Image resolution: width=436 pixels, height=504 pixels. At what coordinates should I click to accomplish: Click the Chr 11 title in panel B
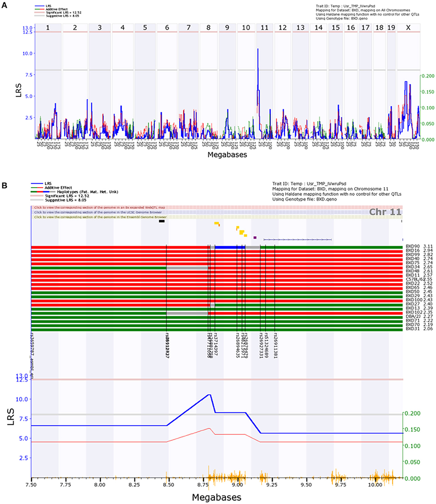pyautogui.click(x=385, y=212)
